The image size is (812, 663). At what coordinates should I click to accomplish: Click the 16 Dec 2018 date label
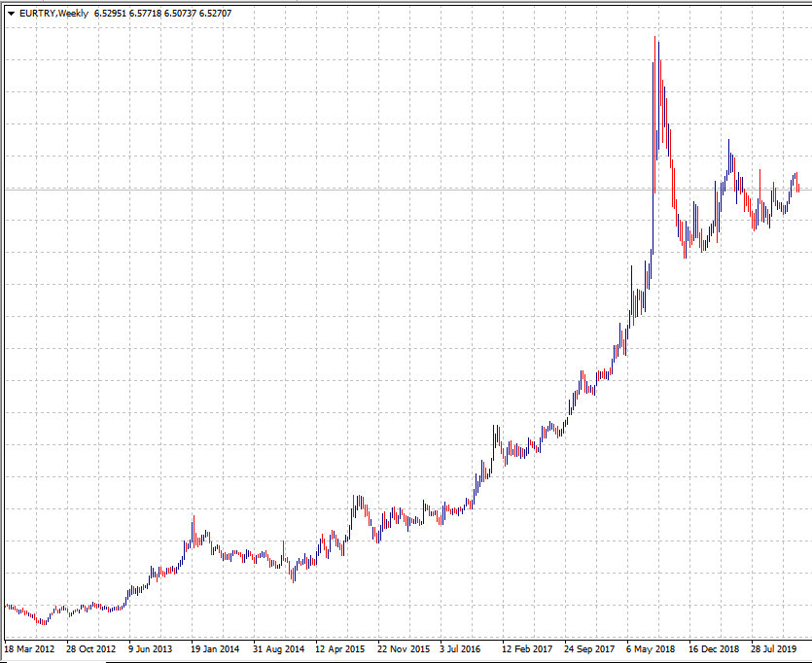[714, 649]
